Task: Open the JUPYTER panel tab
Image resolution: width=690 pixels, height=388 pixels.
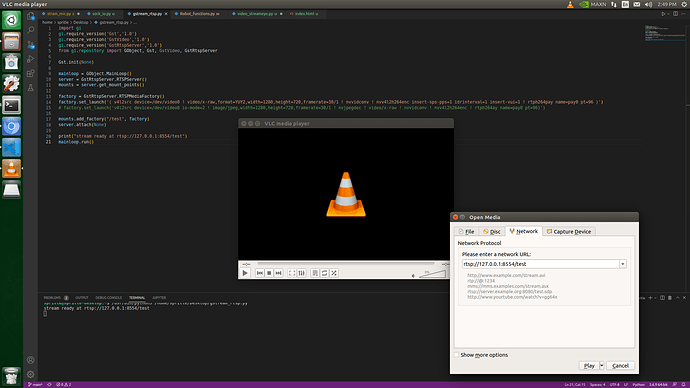Action: [x=159, y=298]
